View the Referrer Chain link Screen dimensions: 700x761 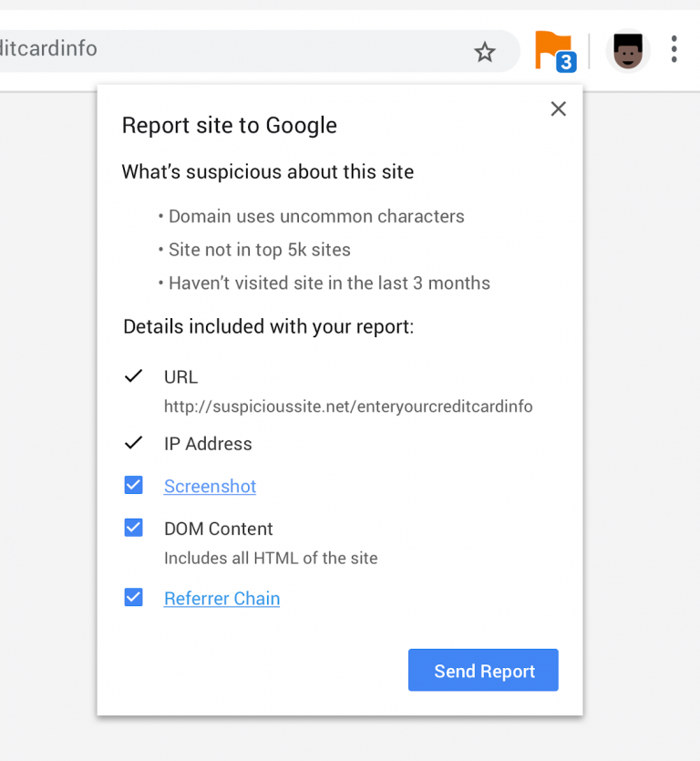coord(221,599)
